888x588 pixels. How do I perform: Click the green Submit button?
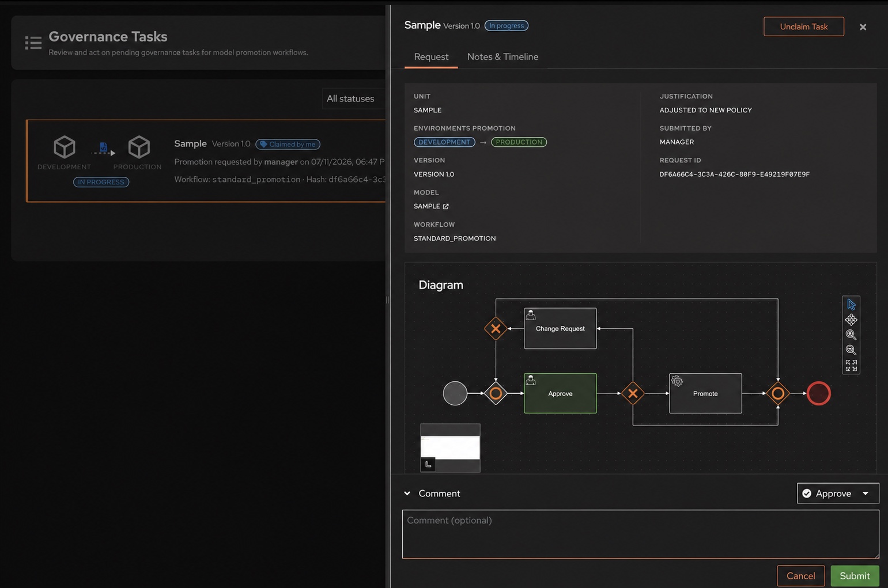point(855,576)
